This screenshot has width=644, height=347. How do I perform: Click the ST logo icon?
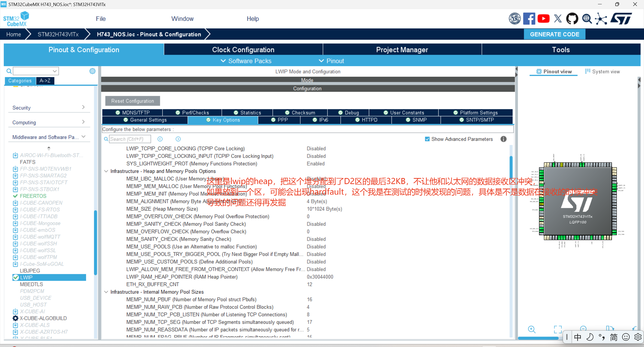point(621,19)
